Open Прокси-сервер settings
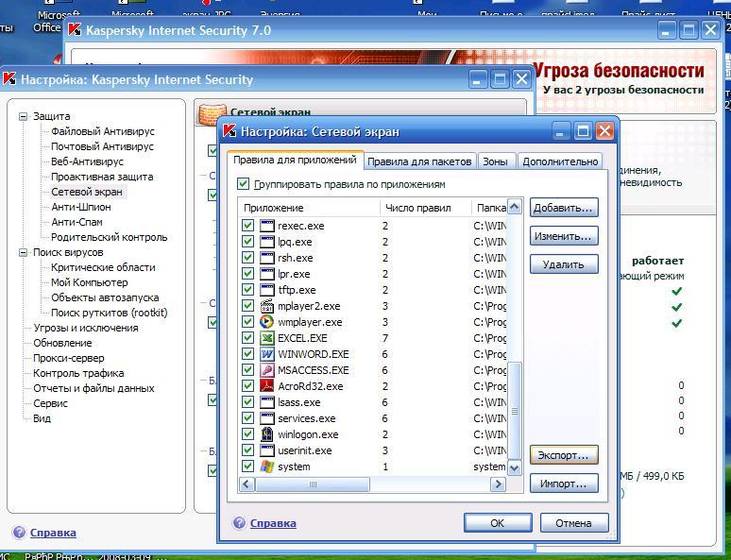Viewport: 731px width, 560px height. click(69, 358)
